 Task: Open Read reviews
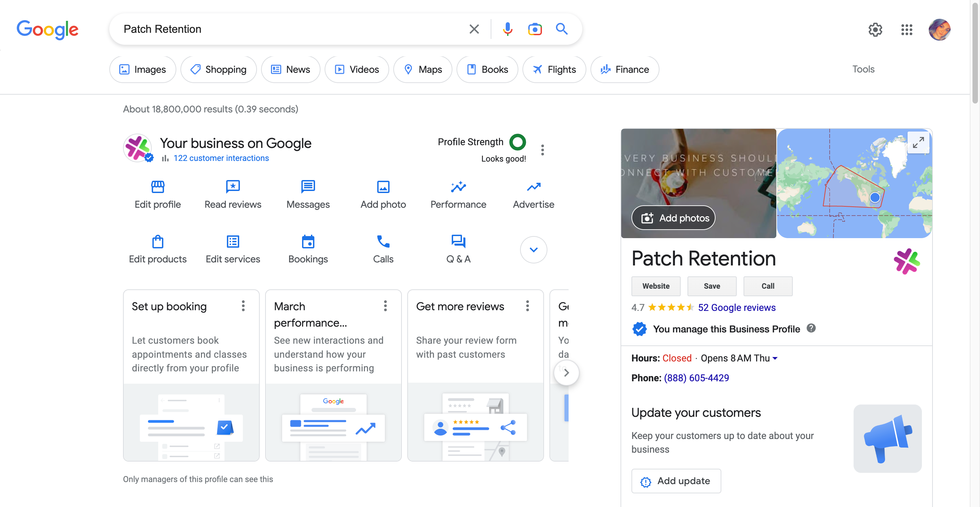coord(233,195)
